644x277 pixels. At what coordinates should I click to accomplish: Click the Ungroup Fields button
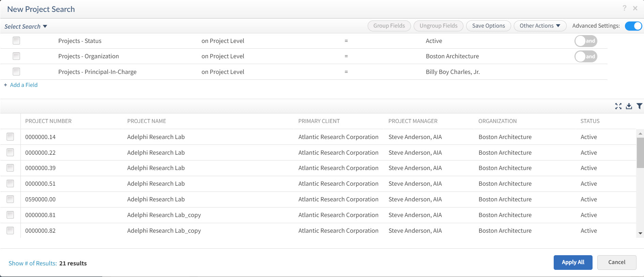click(439, 26)
